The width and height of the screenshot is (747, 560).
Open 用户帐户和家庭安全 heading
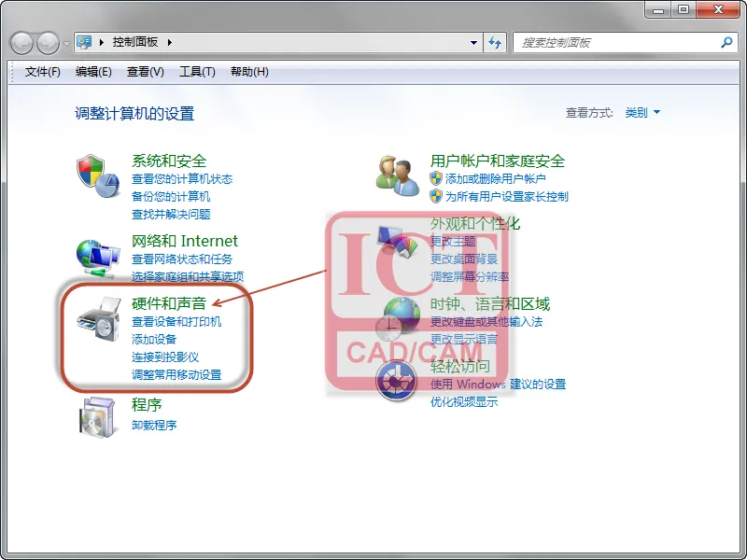pyautogui.click(x=498, y=161)
